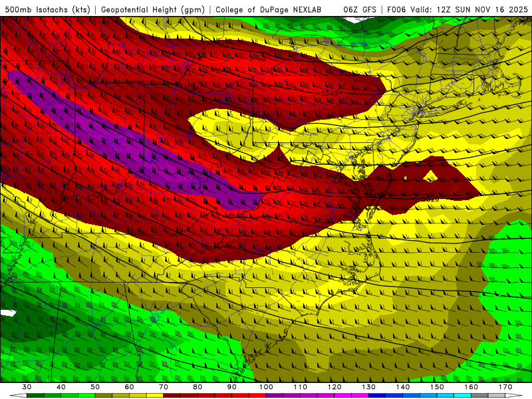The image size is (532, 399).
Task: Click the 5340 height contour label
Action: pyautogui.click(x=329, y=93)
